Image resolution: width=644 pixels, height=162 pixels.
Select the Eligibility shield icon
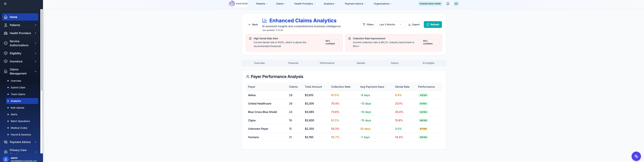[x=6, y=53]
